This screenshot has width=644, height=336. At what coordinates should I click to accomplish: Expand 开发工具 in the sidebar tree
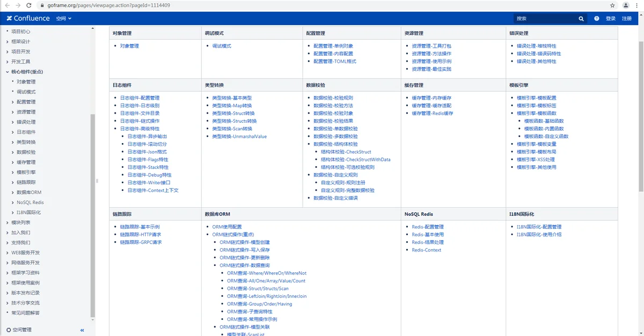(x=8, y=62)
